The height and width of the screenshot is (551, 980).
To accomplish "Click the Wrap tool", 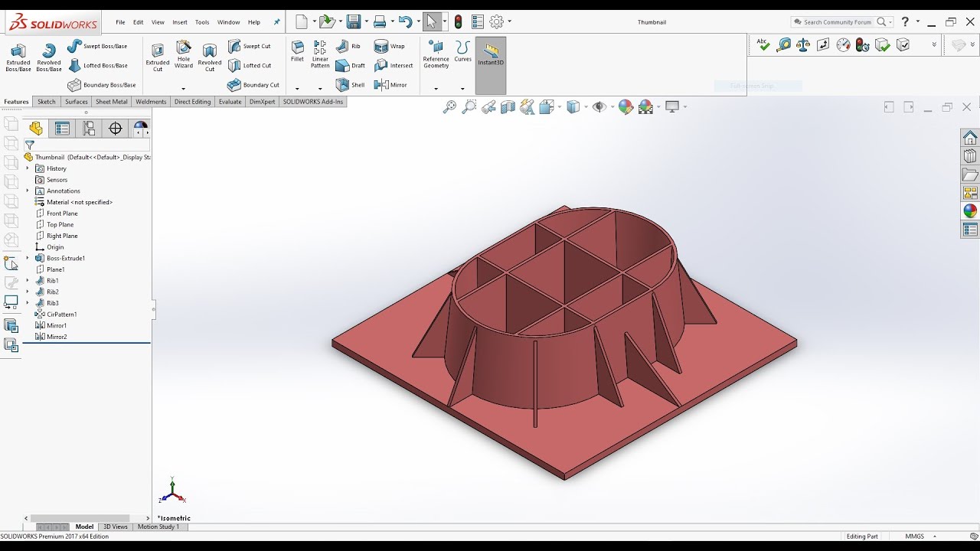I will pos(390,47).
